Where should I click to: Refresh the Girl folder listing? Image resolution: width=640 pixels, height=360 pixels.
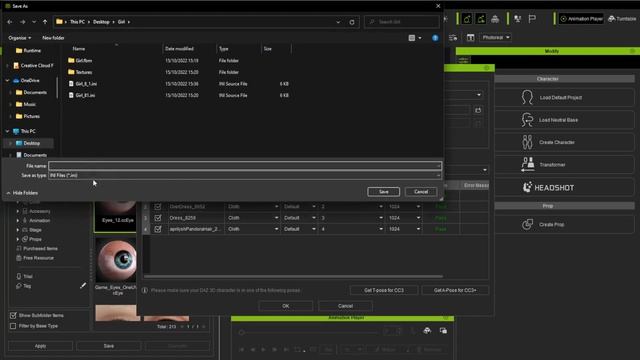352,22
